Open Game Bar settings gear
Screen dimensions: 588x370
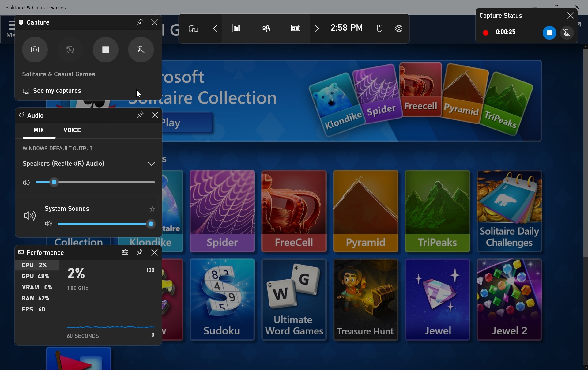tap(398, 28)
